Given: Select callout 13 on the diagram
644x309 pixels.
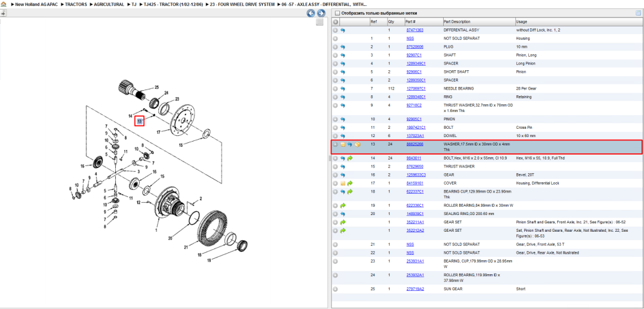Looking at the screenshot, I should (x=140, y=121).
